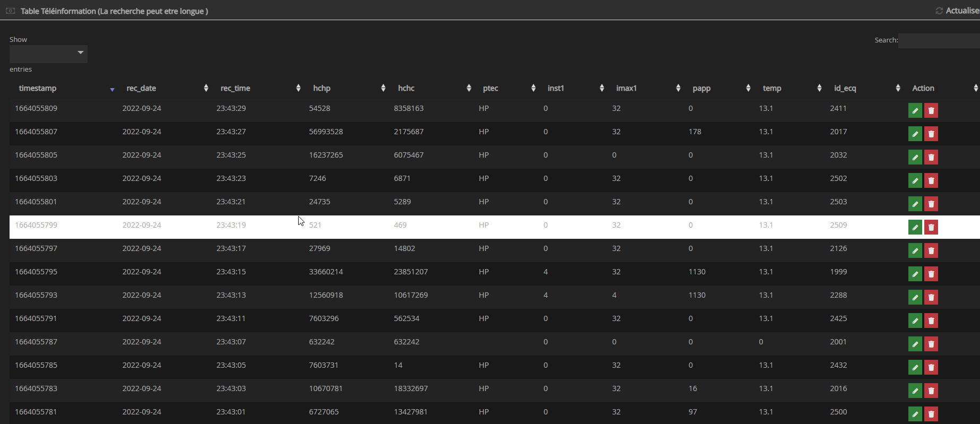The height and width of the screenshot is (424, 980).
Task: Select hchp value 33660214
Action: (326, 272)
